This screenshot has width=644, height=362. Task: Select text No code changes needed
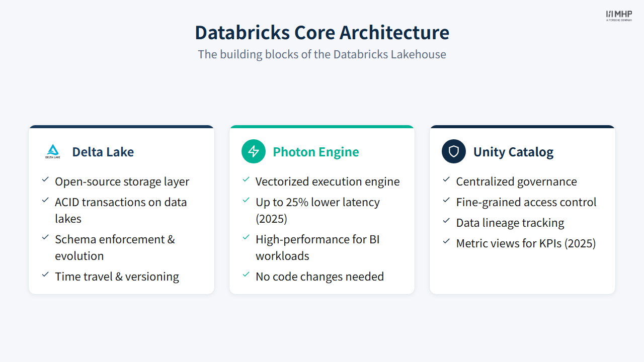319,277
